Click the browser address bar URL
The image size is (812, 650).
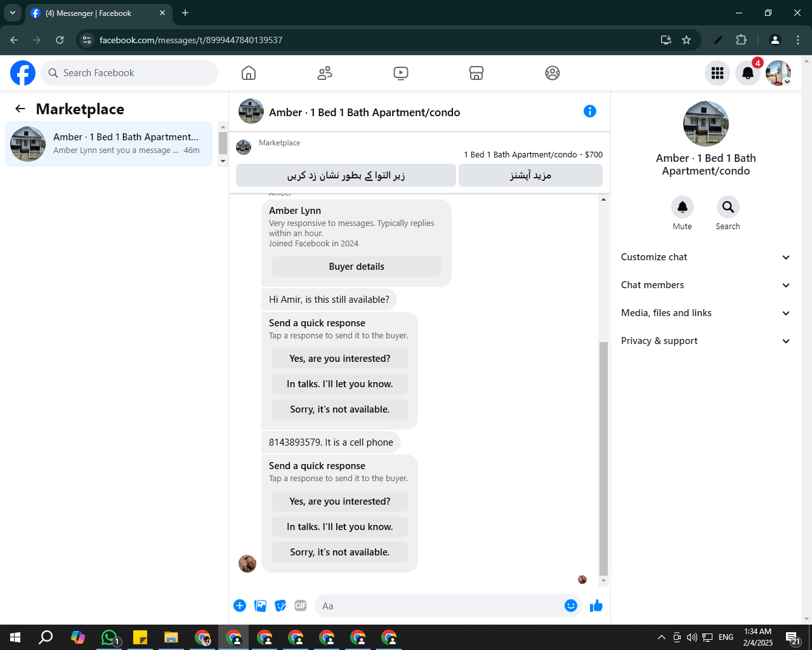pyautogui.click(x=191, y=40)
